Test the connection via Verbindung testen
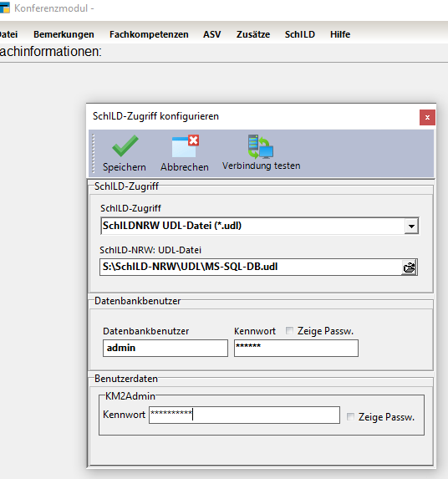The width and height of the screenshot is (448, 479). tap(261, 152)
